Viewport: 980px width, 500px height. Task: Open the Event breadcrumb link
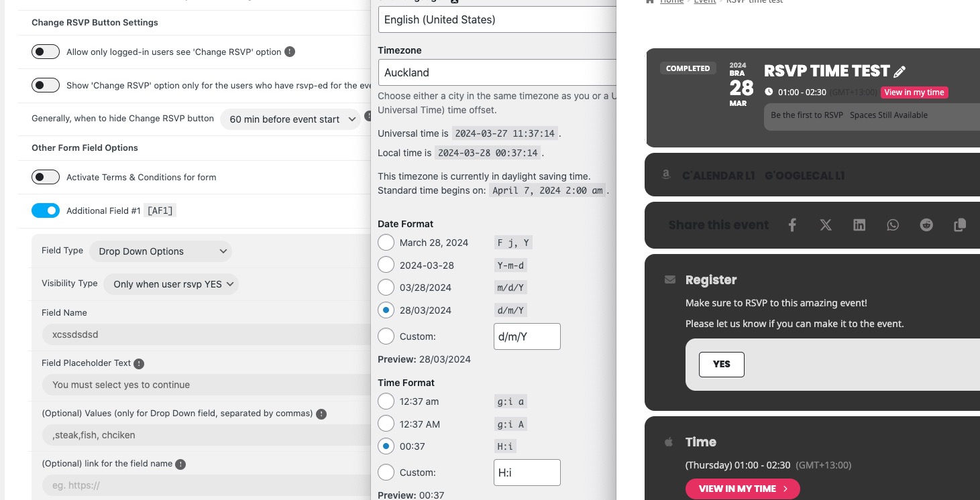(x=705, y=2)
